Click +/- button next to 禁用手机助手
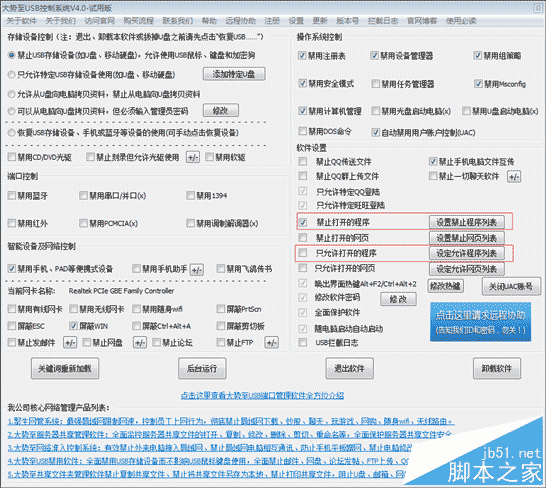Viewport: 546px width, 488px height. click(197, 270)
